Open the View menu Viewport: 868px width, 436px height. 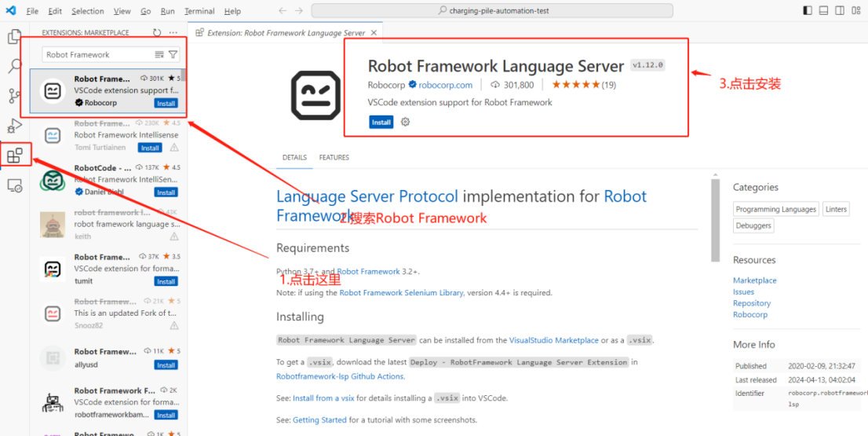point(122,11)
